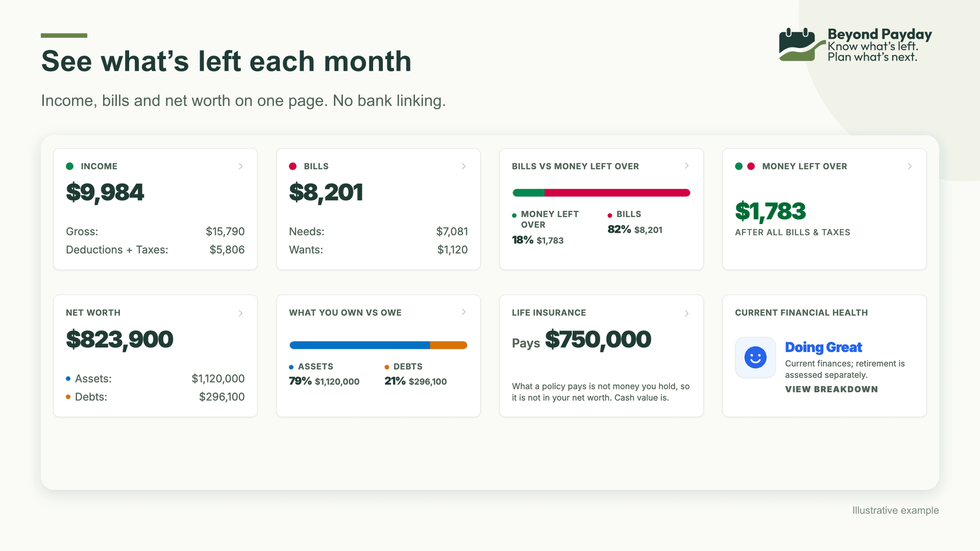Viewport: 980px width, 551px height.
Task: Click the See what's left each month title
Action: 226,61
